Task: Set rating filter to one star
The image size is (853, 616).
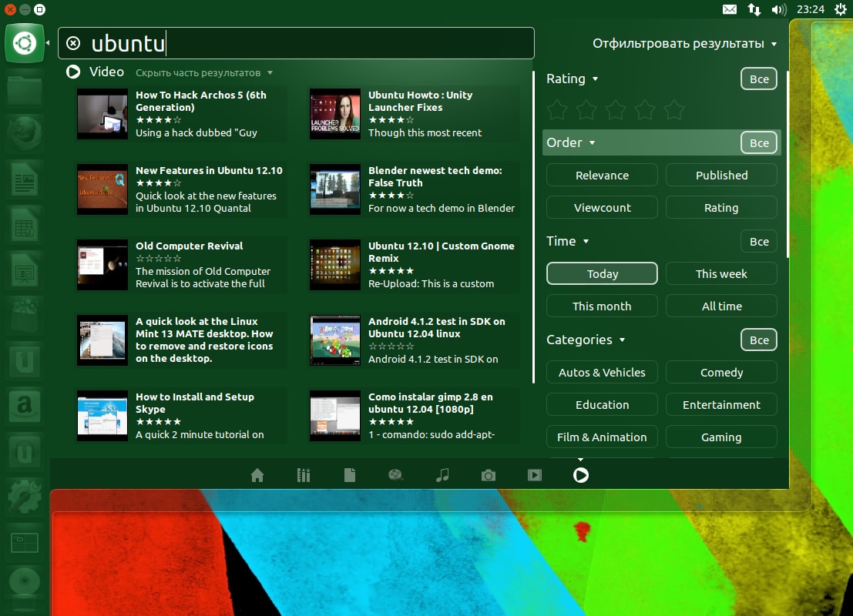Action: click(x=557, y=109)
